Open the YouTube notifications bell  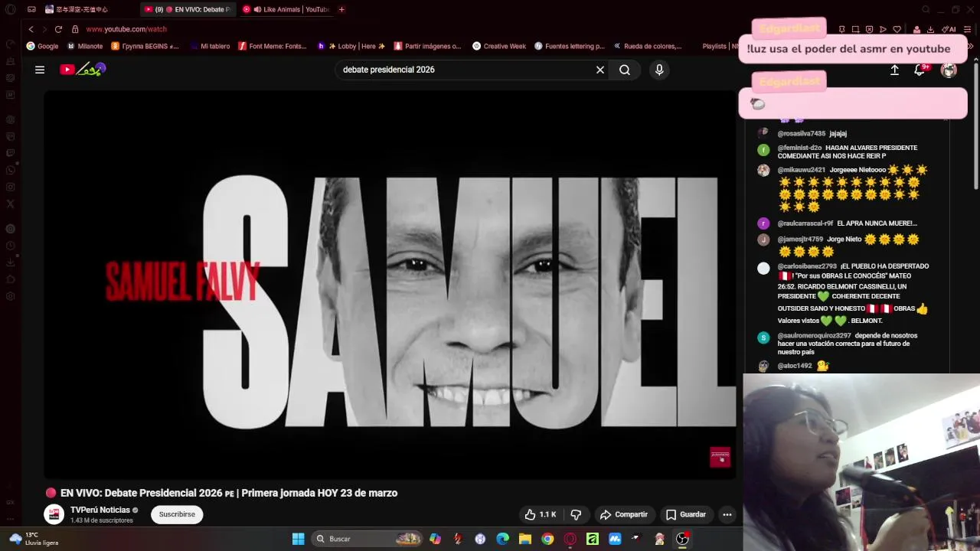pos(920,70)
